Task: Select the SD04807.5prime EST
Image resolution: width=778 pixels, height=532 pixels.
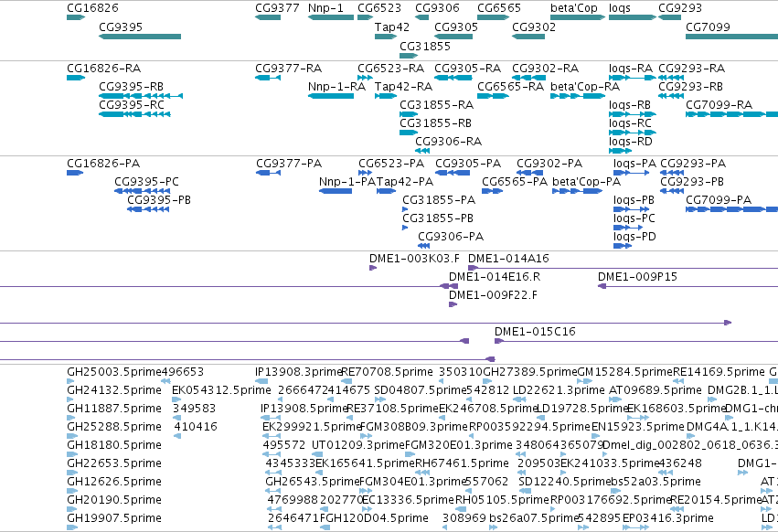Action: click(x=380, y=399)
